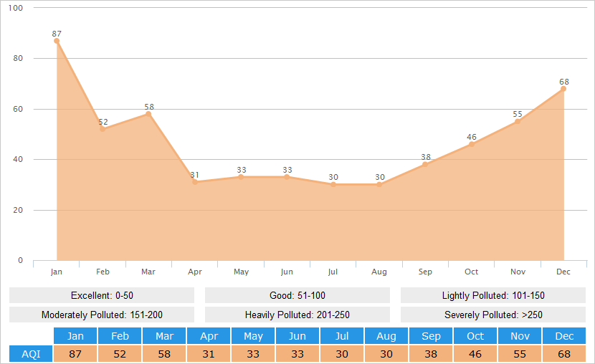This screenshot has width=595, height=364.
Task: Click the table cell with value 68
Action: coord(564,354)
